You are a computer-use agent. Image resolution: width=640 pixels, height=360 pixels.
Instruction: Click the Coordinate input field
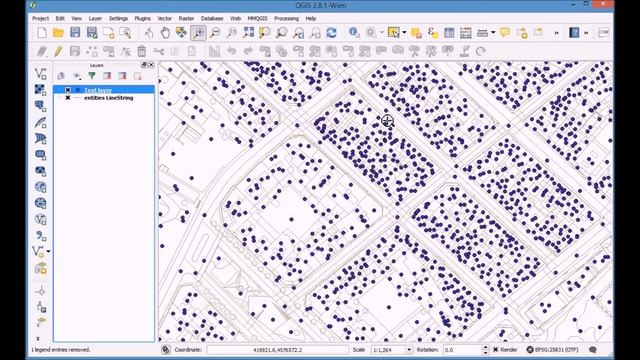coord(277,350)
